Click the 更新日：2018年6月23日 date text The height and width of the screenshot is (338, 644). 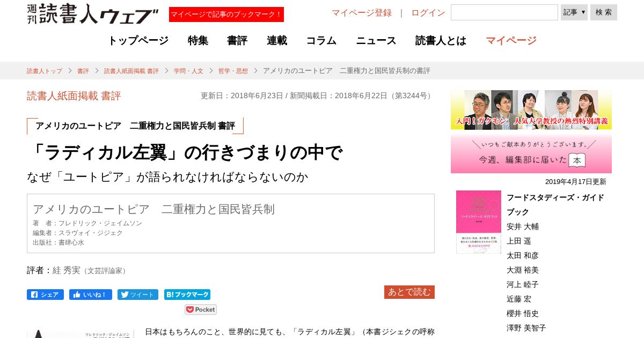[241, 96]
